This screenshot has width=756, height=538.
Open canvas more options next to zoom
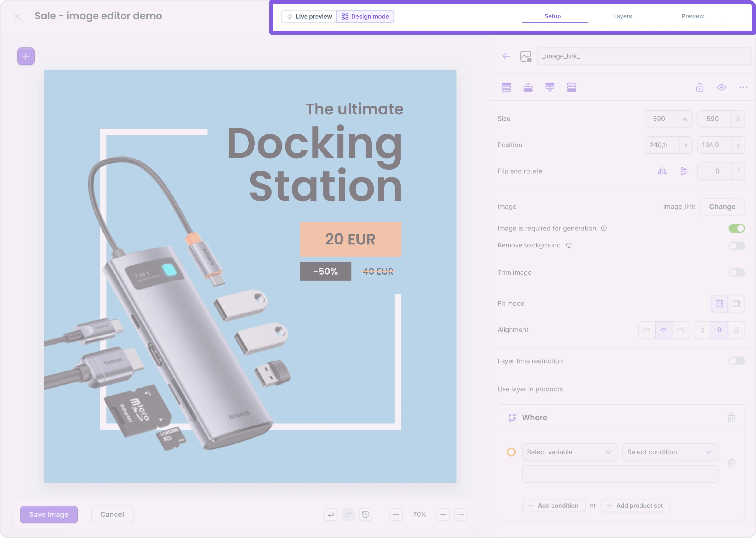[461, 514]
